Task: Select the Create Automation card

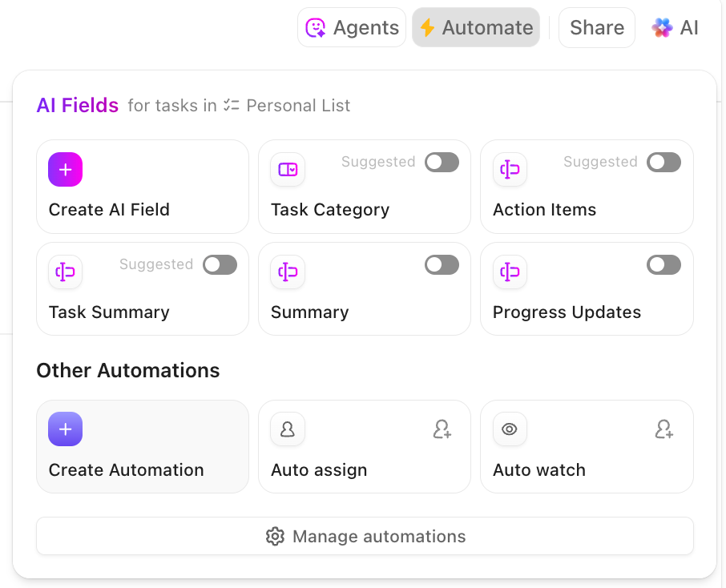Action: [x=143, y=447]
